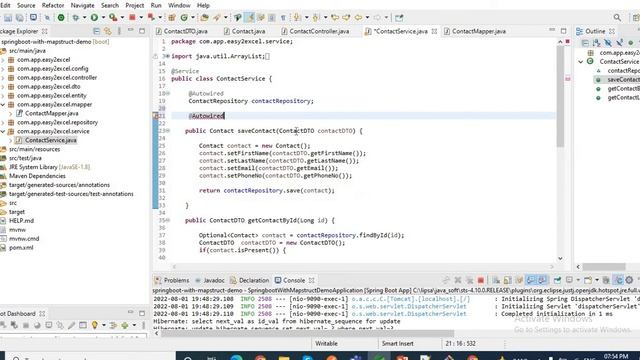Toggle Show Console on Standard Out

click(x=531, y=280)
